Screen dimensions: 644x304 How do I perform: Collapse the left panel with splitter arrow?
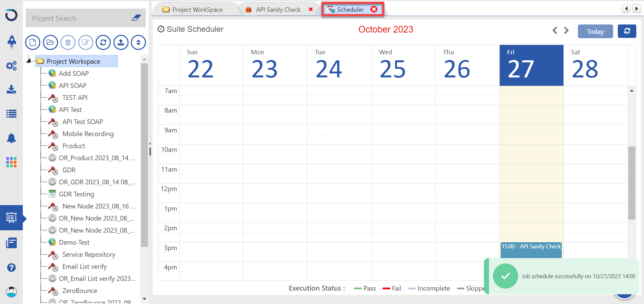(x=150, y=143)
